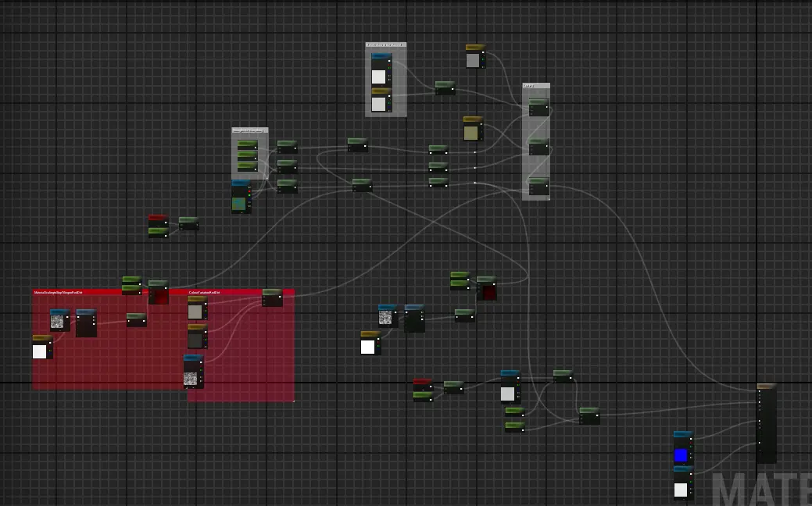Select the red-header node in the left middle area

click(x=158, y=221)
